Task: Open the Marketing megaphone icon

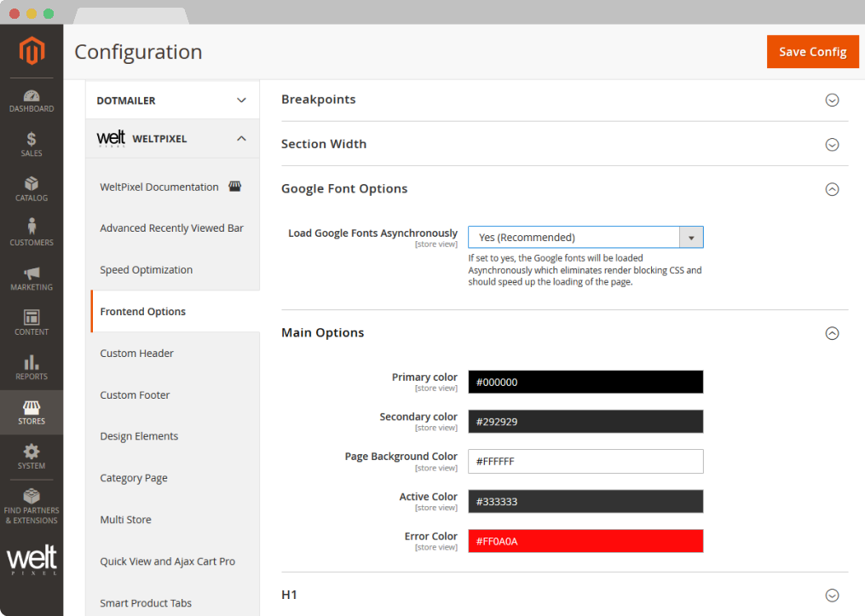Action: pyautogui.click(x=32, y=278)
